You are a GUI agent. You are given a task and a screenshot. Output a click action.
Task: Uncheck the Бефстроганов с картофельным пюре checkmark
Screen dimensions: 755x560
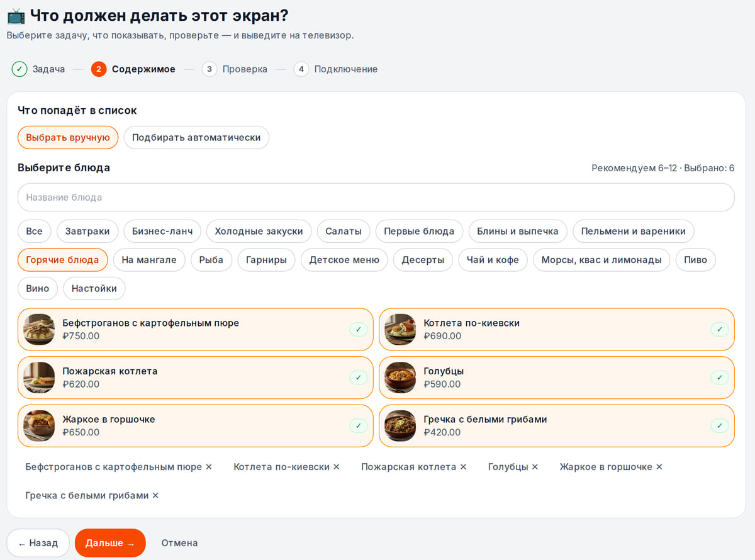[358, 329]
